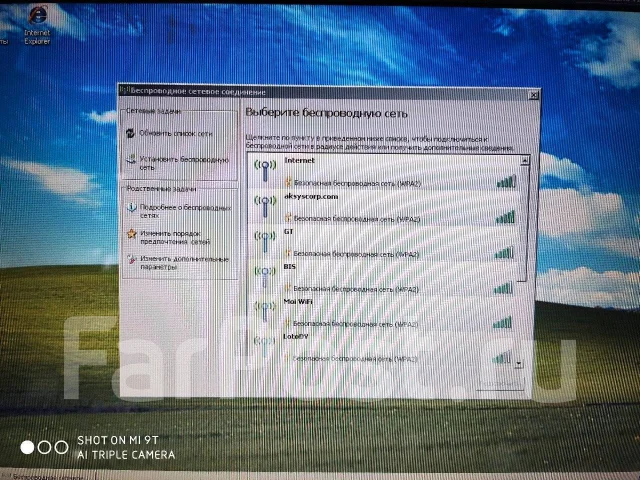This screenshot has height=480, width=640.
Task: Click signal strength bars of BIS network
Action: tap(503, 288)
